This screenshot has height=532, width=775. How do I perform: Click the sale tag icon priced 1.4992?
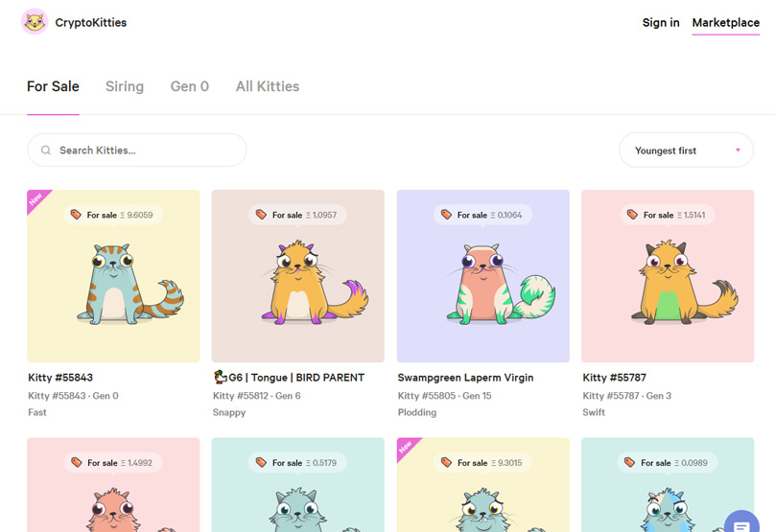coord(76,462)
